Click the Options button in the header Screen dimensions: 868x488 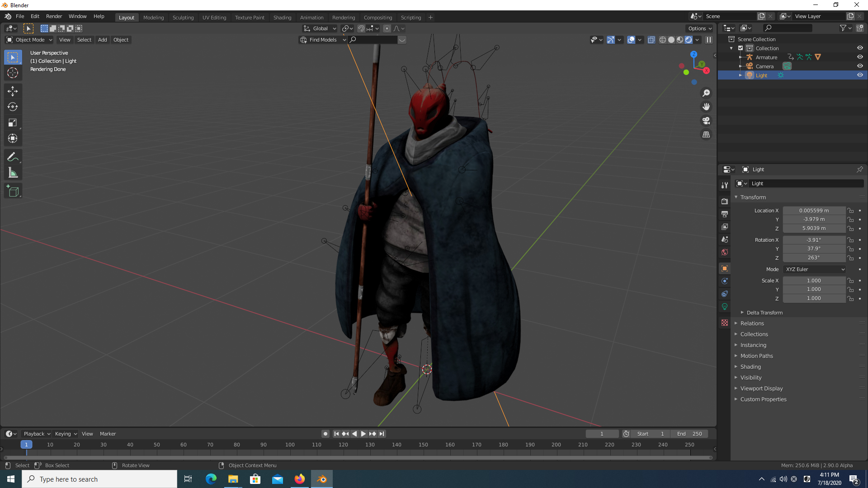pyautogui.click(x=699, y=28)
